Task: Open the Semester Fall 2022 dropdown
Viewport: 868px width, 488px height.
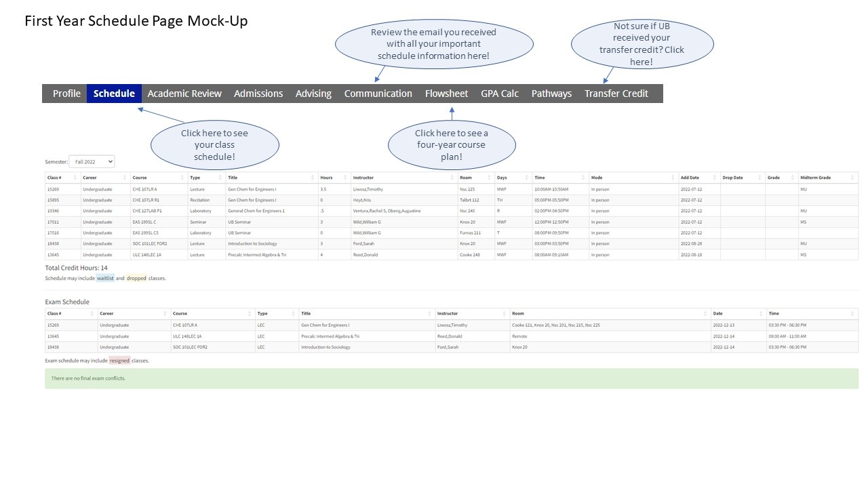Action: [x=92, y=161]
